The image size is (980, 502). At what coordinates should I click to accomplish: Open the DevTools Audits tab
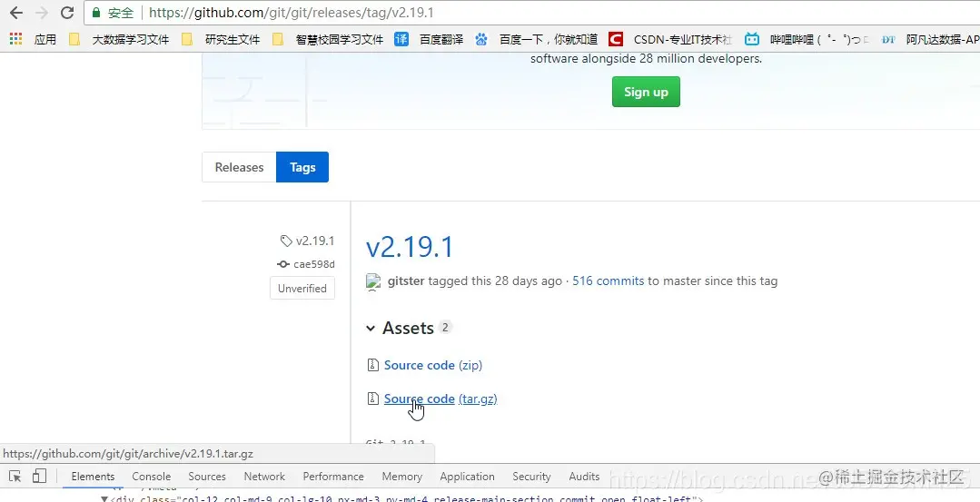pos(584,477)
